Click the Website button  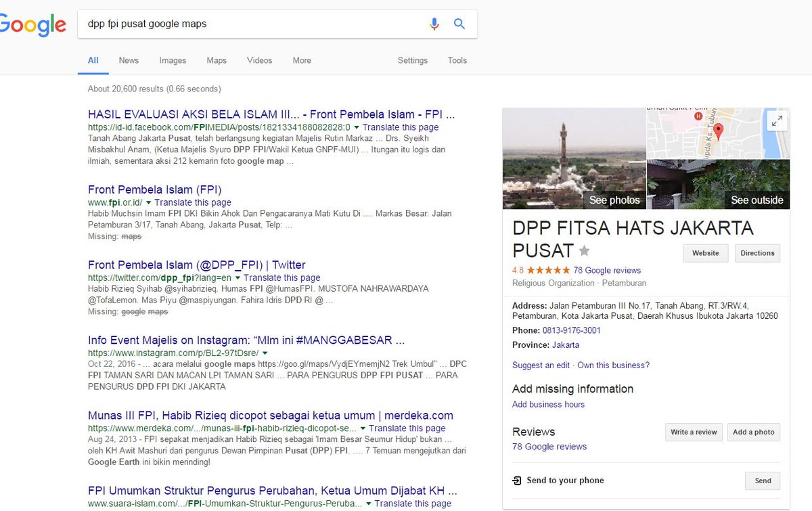(705, 253)
